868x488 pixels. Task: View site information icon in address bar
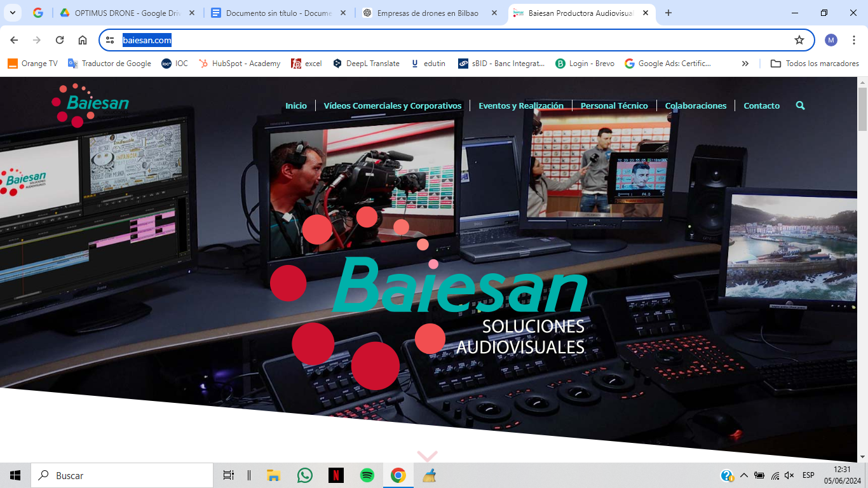[111, 40]
